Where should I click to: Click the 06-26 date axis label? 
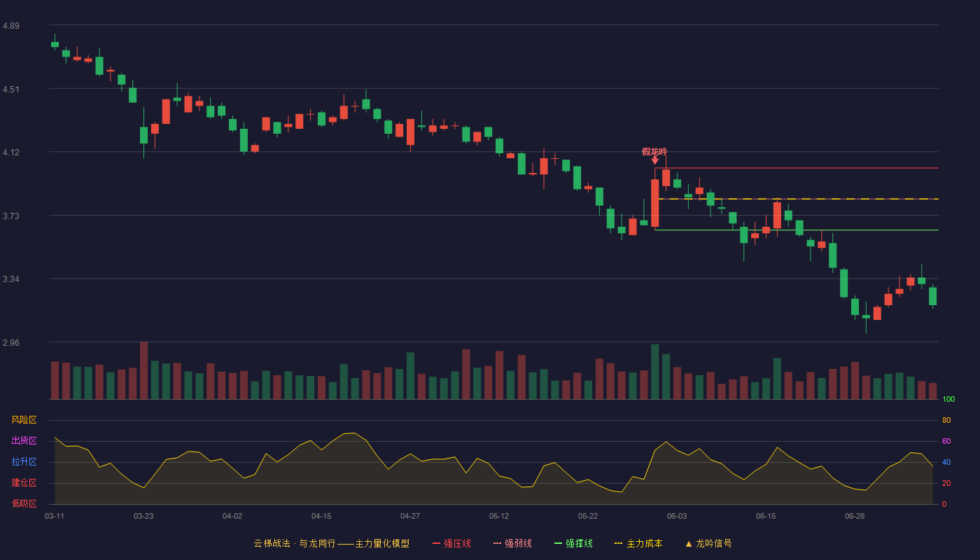[855, 516]
